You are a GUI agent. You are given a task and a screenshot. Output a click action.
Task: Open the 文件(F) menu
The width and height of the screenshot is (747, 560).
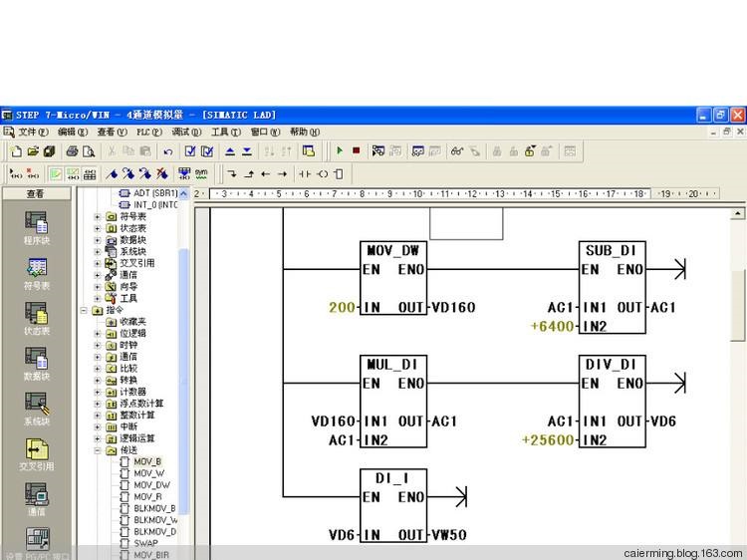click(x=33, y=132)
